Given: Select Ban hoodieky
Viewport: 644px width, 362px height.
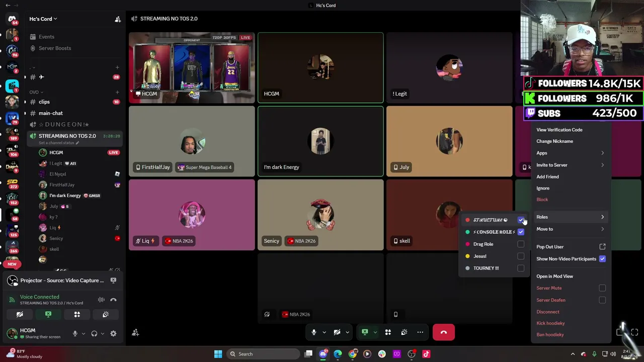Looking at the screenshot, I should coord(550,335).
